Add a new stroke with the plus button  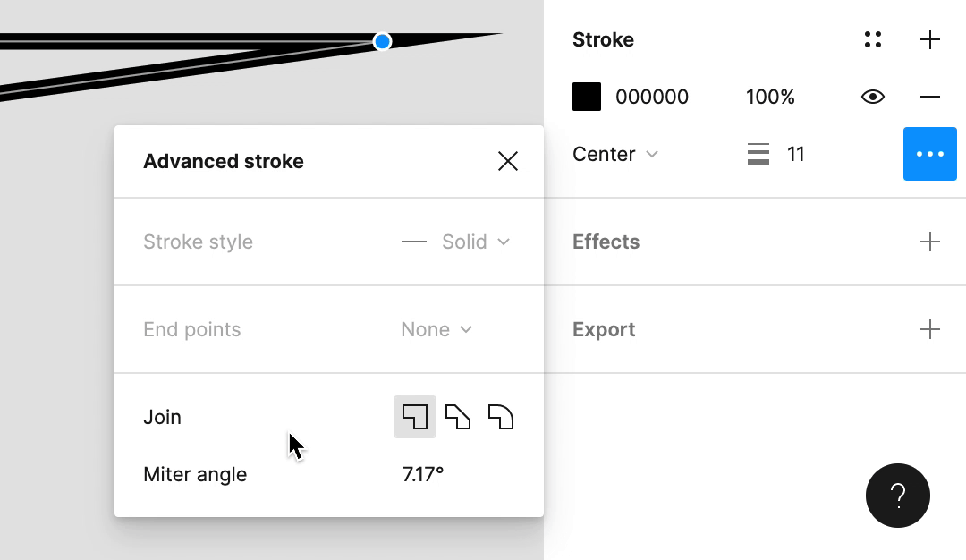click(x=930, y=39)
